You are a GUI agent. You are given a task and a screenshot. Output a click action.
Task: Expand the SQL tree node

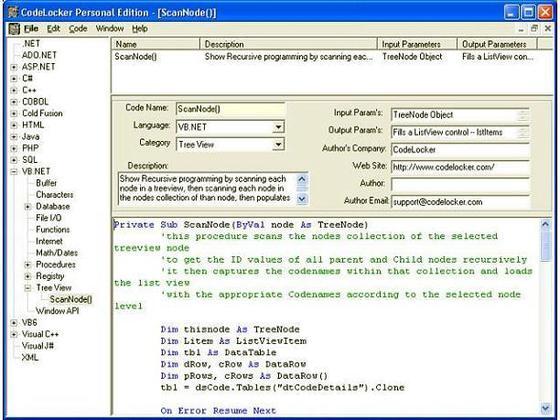point(14,160)
